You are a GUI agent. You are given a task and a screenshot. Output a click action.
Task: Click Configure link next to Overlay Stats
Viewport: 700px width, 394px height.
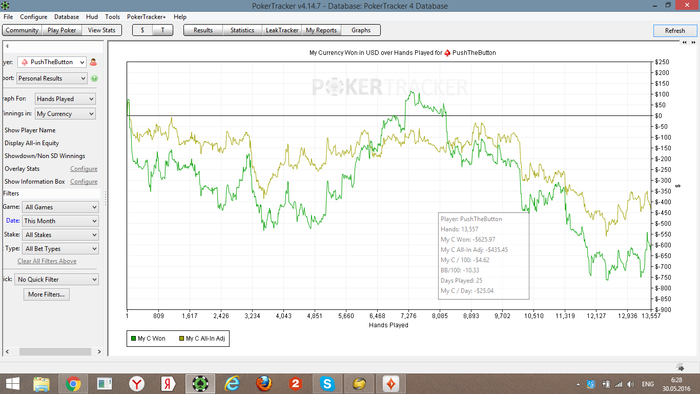[x=83, y=169]
